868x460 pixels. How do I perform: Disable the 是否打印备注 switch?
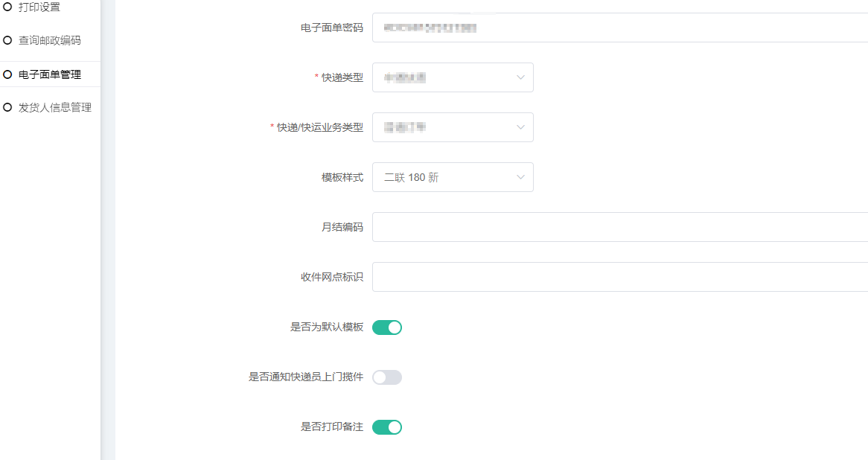387,427
